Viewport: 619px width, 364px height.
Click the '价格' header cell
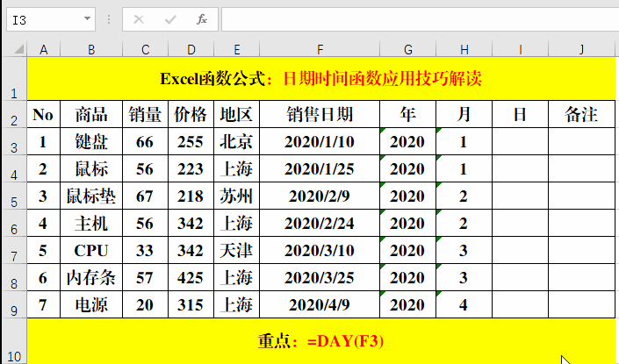[x=191, y=114]
